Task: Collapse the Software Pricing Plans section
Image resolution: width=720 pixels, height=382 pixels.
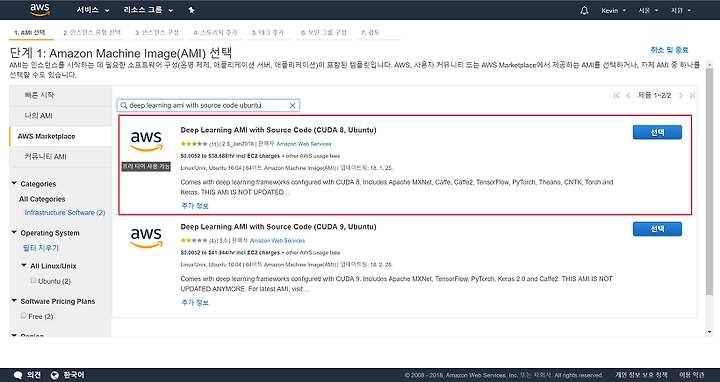Action: pyautogui.click(x=14, y=301)
